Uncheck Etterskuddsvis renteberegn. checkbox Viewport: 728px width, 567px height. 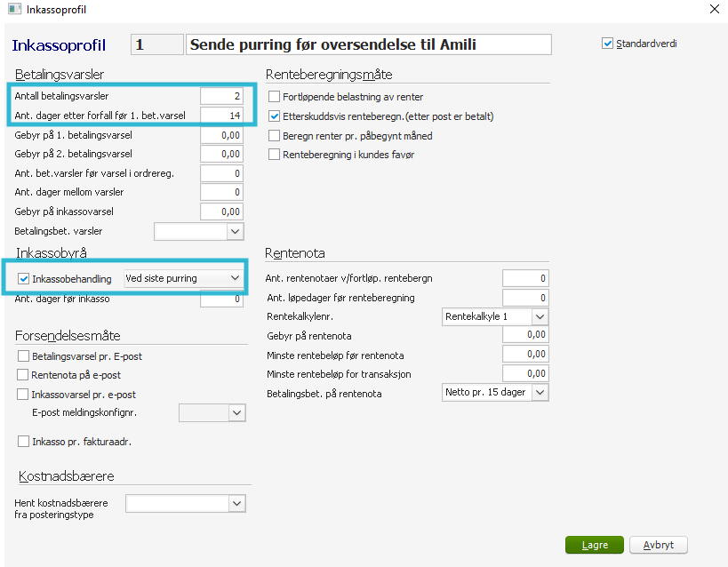click(x=275, y=116)
